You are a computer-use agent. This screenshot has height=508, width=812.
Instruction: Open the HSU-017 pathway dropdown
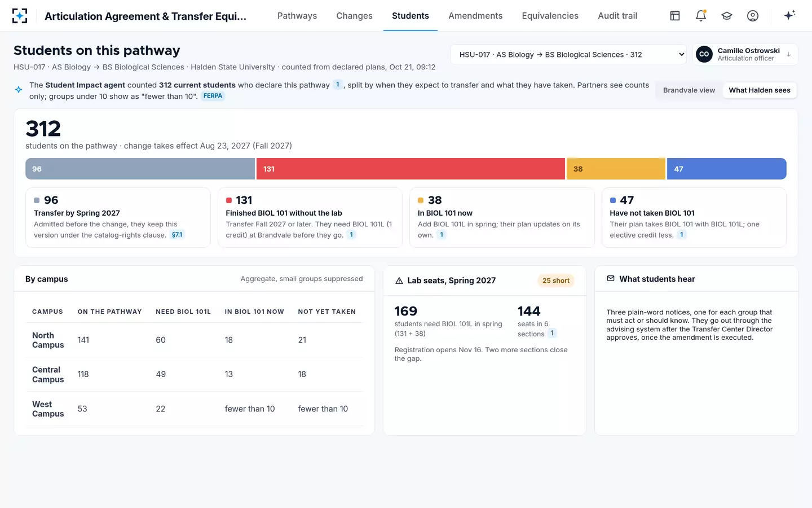568,55
